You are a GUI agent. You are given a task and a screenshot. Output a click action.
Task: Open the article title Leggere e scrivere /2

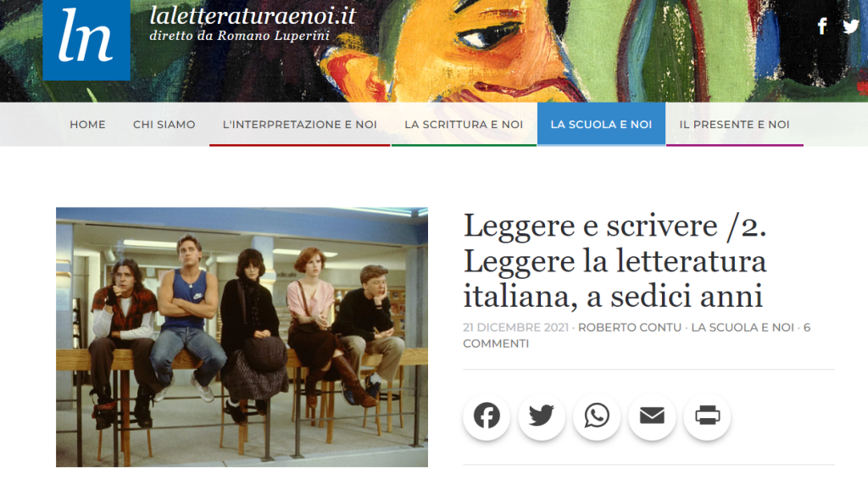click(615, 260)
